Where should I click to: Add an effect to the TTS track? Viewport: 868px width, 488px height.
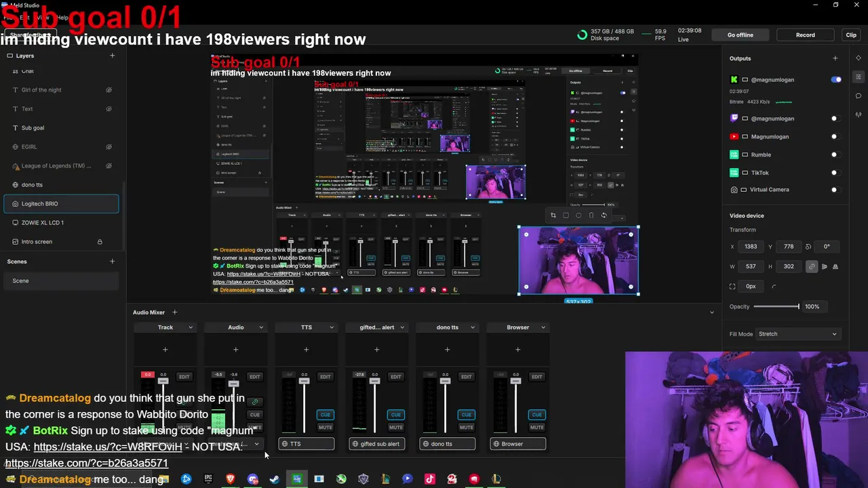click(307, 350)
